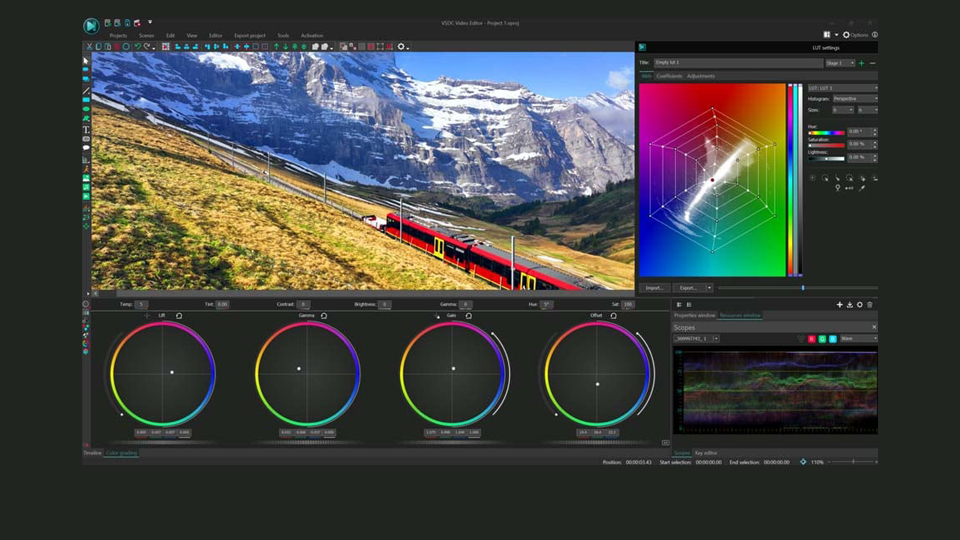Click the toolbar settings gear icon
The width and height of the screenshot is (960, 540).
coord(401,47)
